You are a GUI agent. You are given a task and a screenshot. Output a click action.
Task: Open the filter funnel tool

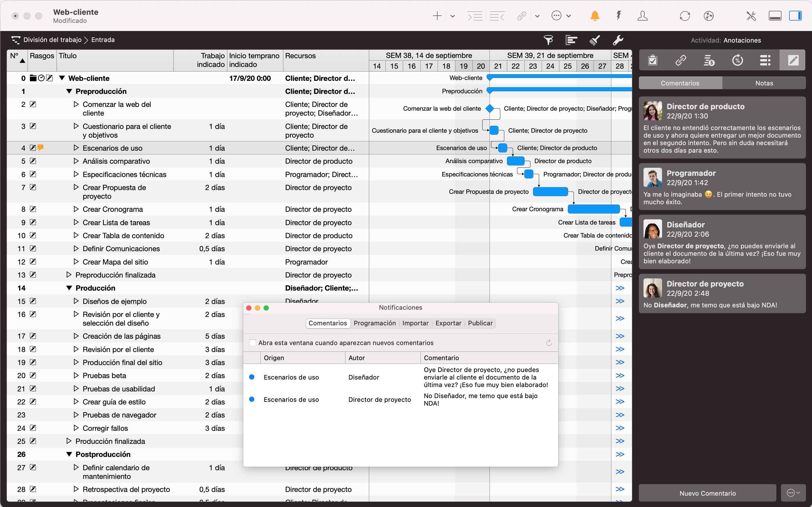coord(548,40)
